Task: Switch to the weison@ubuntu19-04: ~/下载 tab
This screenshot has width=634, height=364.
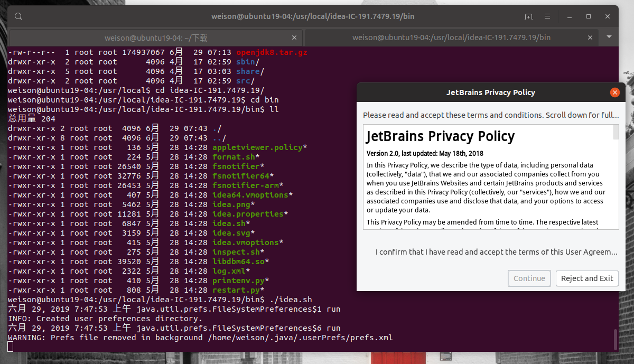Action: tap(156, 38)
